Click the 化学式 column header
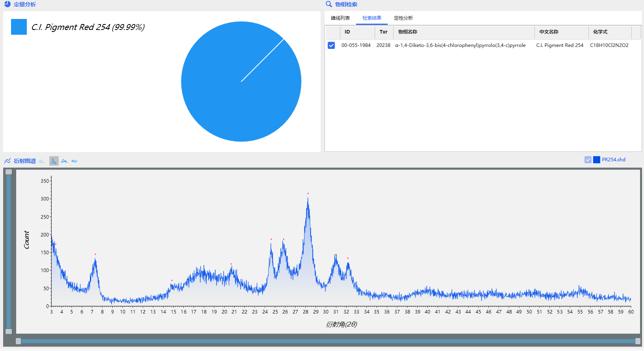This screenshot has width=644, height=351. click(x=600, y=32)
